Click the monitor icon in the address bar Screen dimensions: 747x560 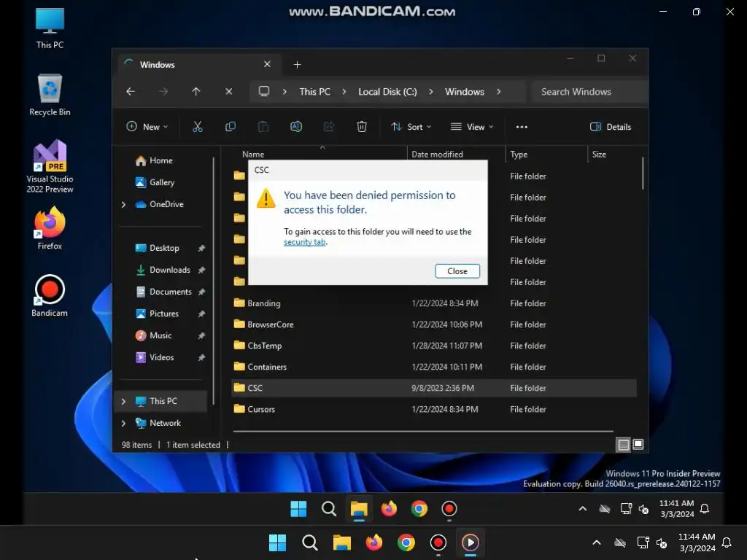(x=264, y=91)
